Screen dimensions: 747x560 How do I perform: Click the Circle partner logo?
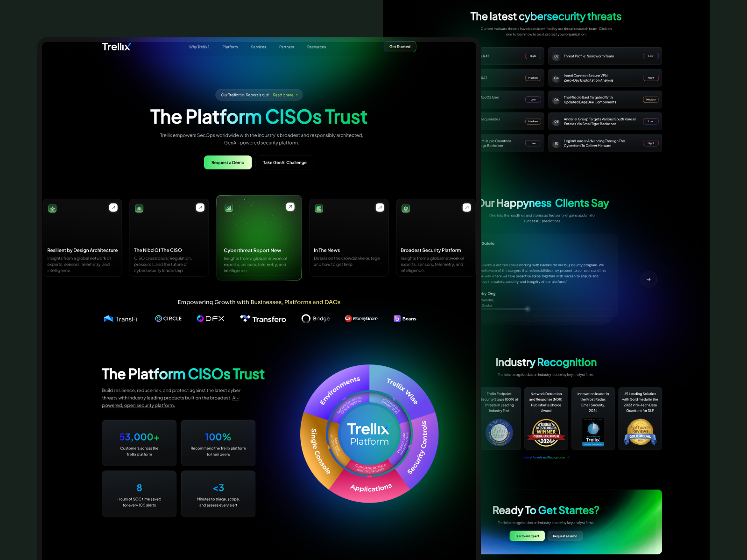pyautogui.click(x=169, y=318)
